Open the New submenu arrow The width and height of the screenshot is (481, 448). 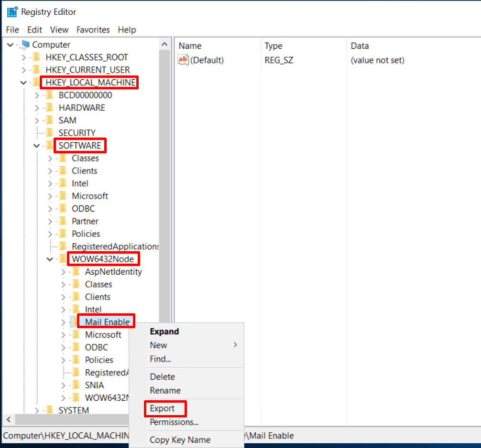pos(235,345)
